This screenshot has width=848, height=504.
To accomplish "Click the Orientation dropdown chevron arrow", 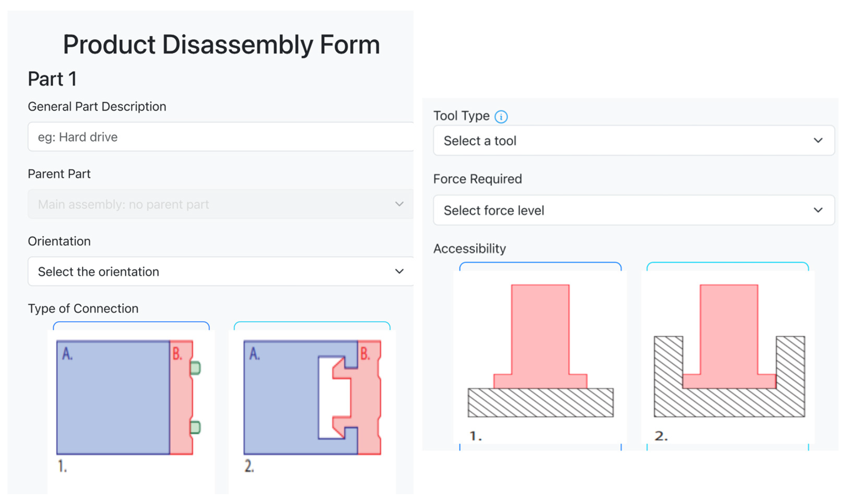I will [x=399, y=271].
